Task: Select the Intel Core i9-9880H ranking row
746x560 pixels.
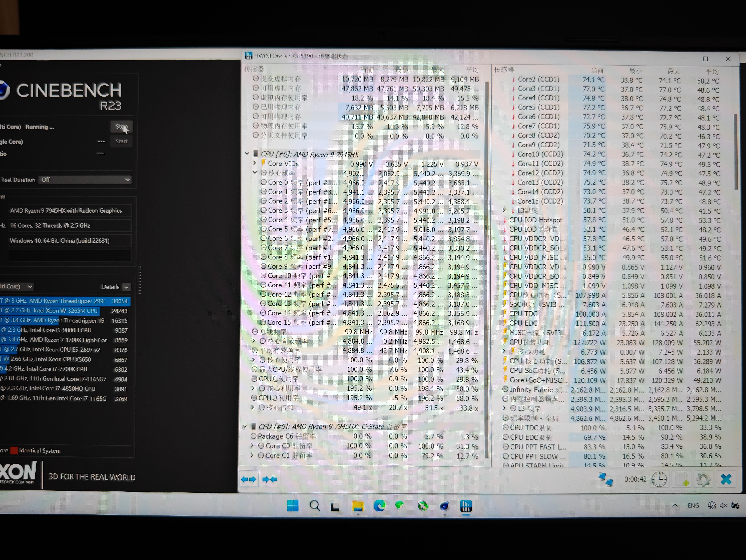Action: (65, 330)
